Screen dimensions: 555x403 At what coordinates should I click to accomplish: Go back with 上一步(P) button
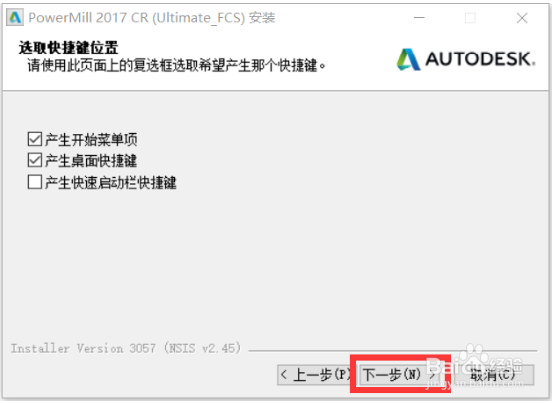pyautogui.click(x=314, y=375)
